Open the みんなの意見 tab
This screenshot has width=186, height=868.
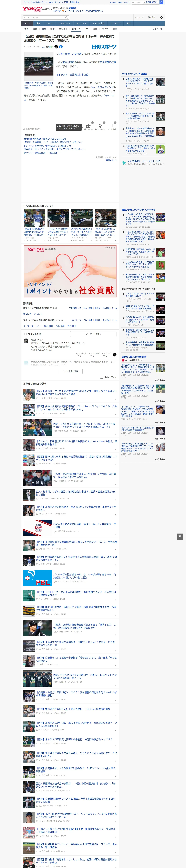point(98,23)
